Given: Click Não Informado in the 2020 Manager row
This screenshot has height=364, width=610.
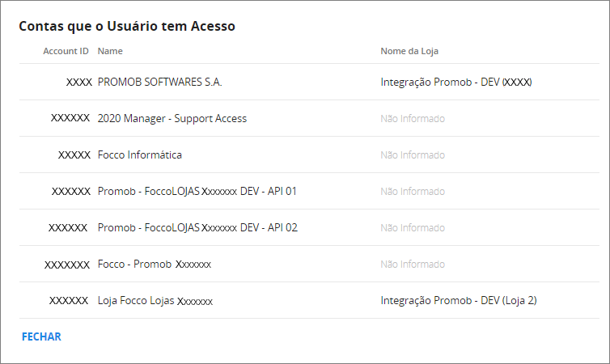Looking at the screenshot, I should point(413,118).
